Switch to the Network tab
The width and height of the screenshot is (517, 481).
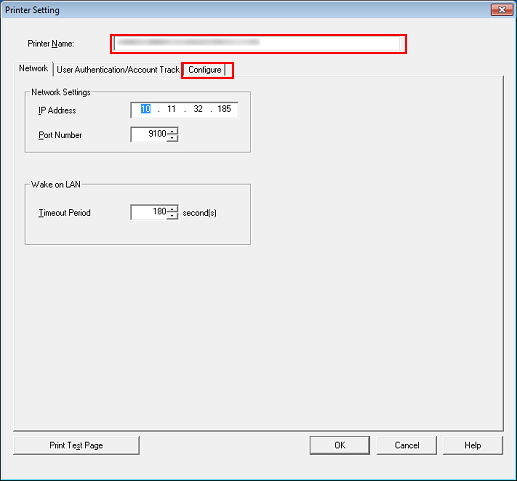tap(33, 69)
